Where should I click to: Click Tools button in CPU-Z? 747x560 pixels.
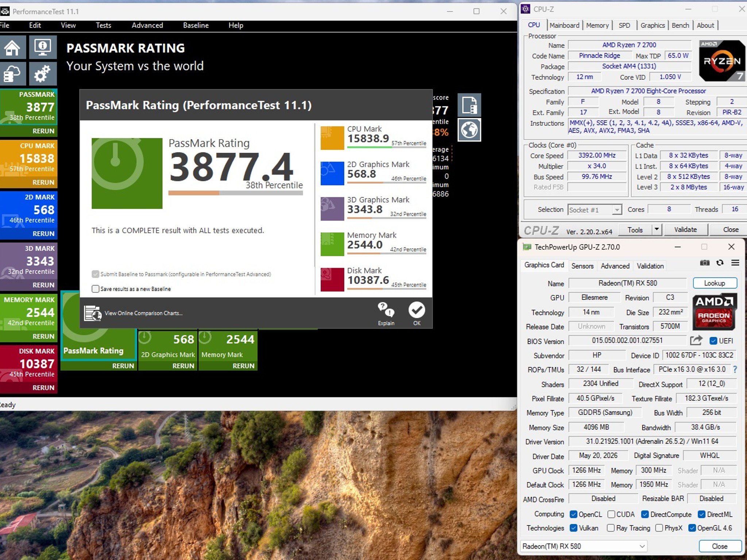click(x=635, y=230)
